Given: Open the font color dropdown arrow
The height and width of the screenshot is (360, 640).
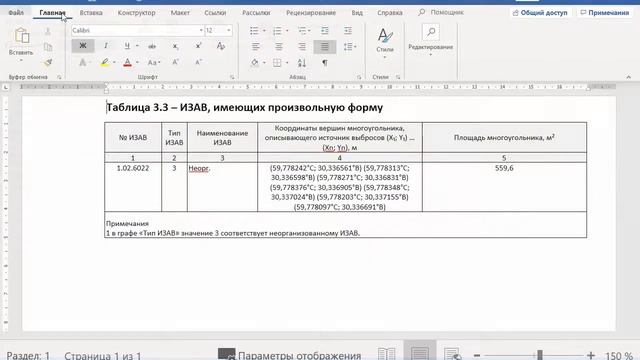Looking at the screenshot, I should (x=138, y=62).
